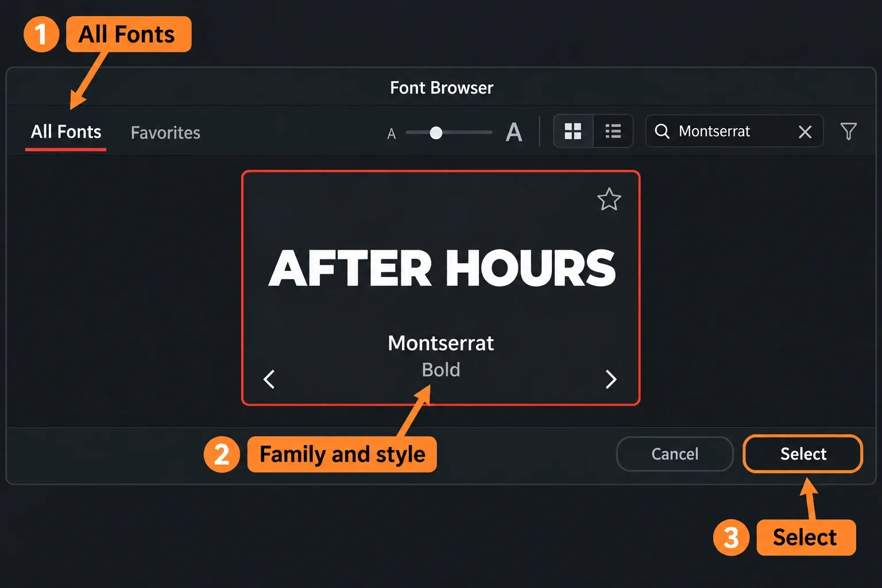Switch to grid view layout
The width and height of the screenshot is (882, 588).
tap(573, 131)
